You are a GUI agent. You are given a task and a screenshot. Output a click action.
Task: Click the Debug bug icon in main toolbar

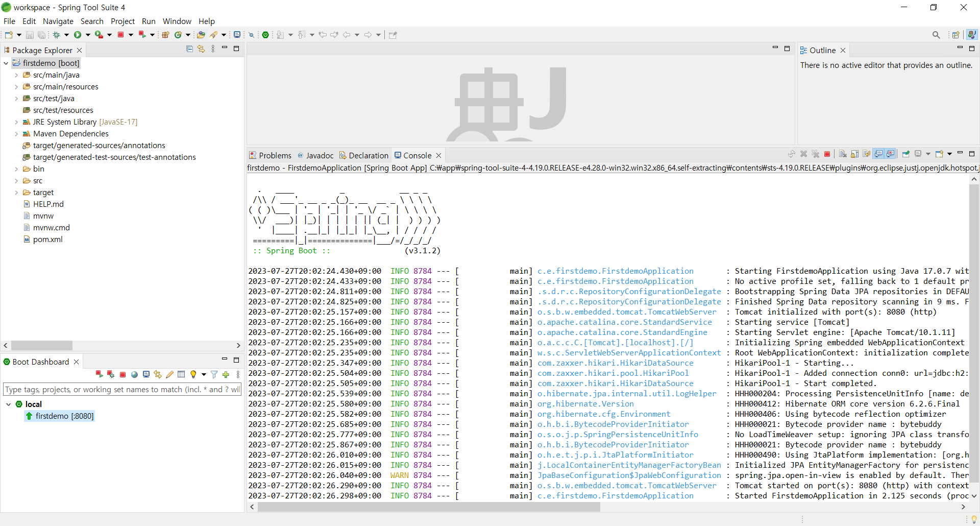(57, 35)
